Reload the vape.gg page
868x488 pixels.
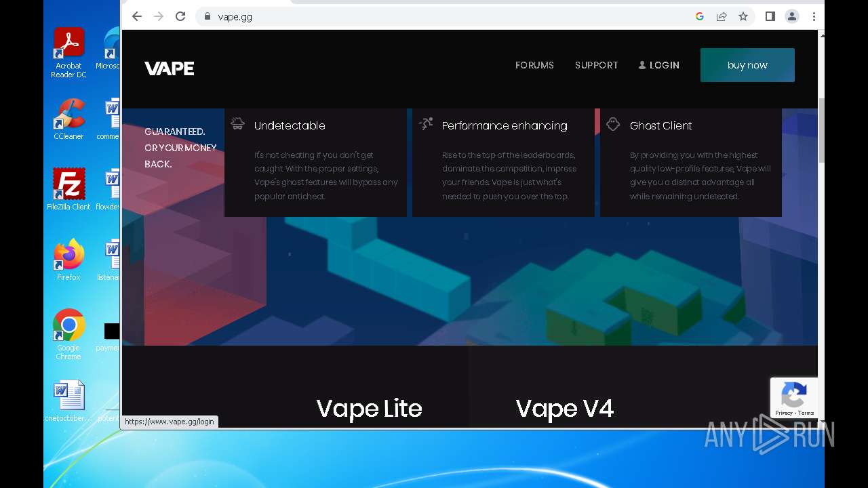point(180,16)
